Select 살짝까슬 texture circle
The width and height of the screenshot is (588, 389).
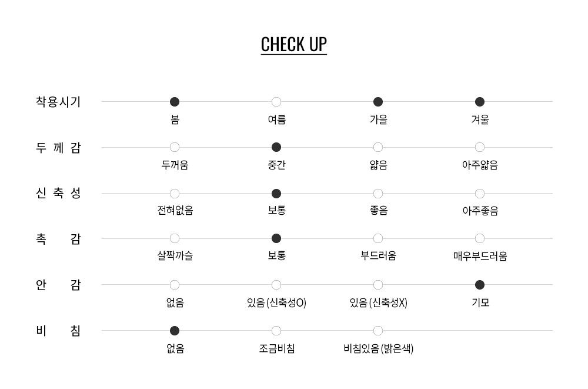(x=175, y=238)
